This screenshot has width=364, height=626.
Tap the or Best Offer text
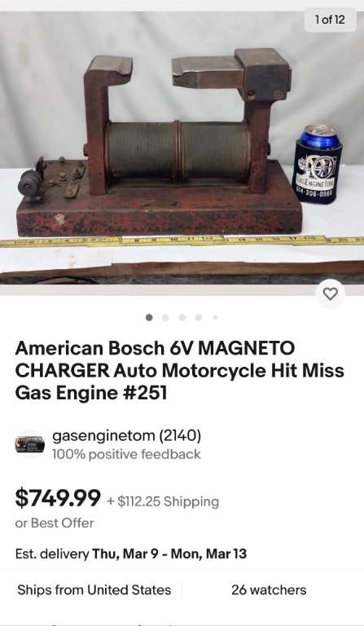[x=55, y=523]
